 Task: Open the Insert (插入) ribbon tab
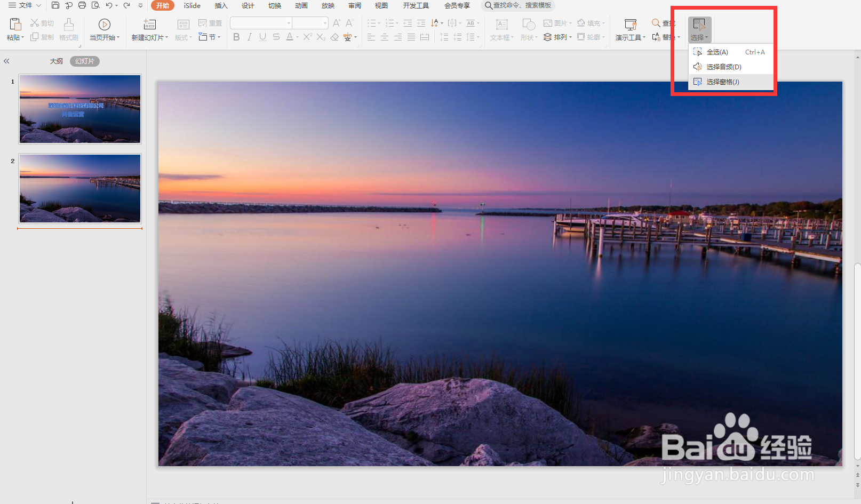[x=221, y=5]
